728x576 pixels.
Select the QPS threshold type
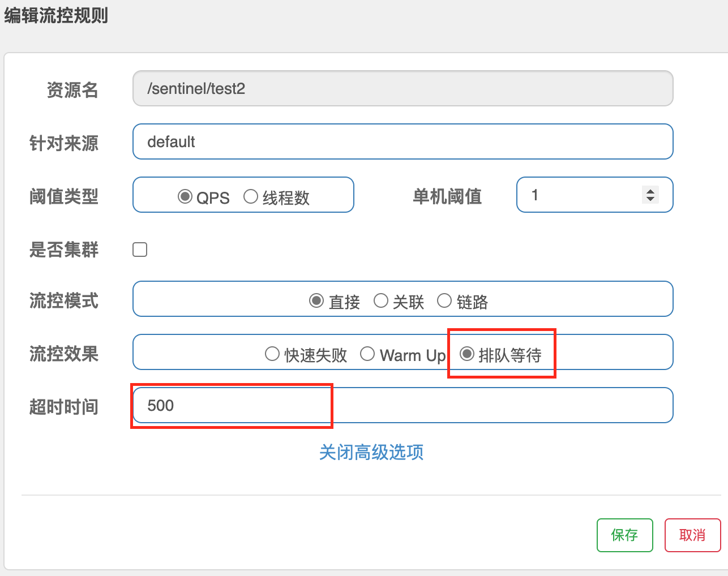pos(185,196)
